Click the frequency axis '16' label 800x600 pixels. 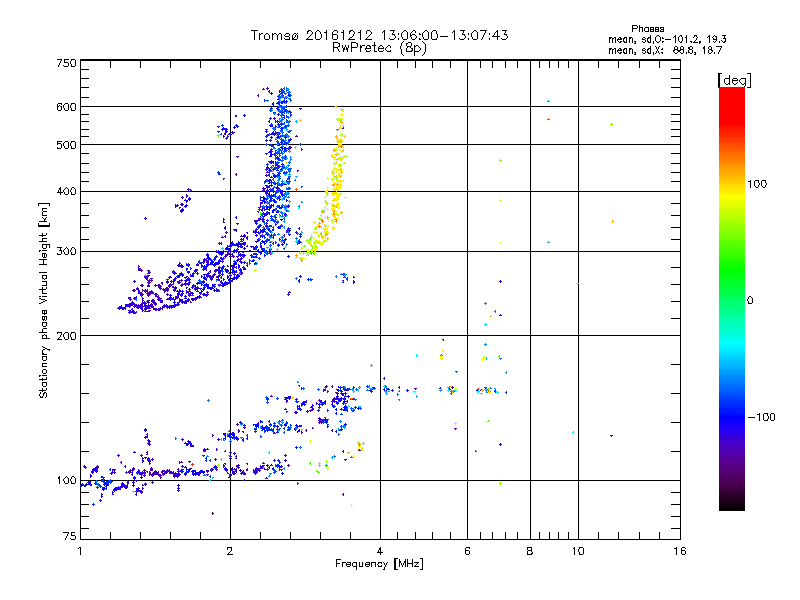pos(680,551)
